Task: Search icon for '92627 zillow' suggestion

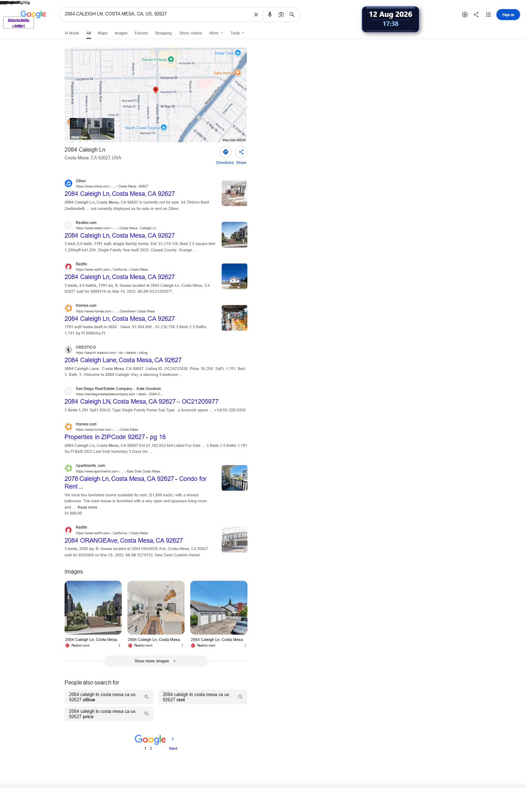Action: (147, 697)
